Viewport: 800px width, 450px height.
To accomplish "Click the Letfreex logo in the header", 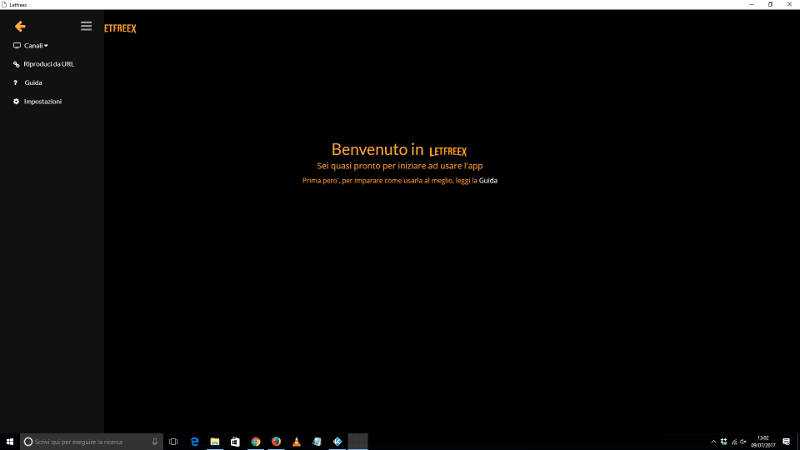I will [x=120, y=29].
